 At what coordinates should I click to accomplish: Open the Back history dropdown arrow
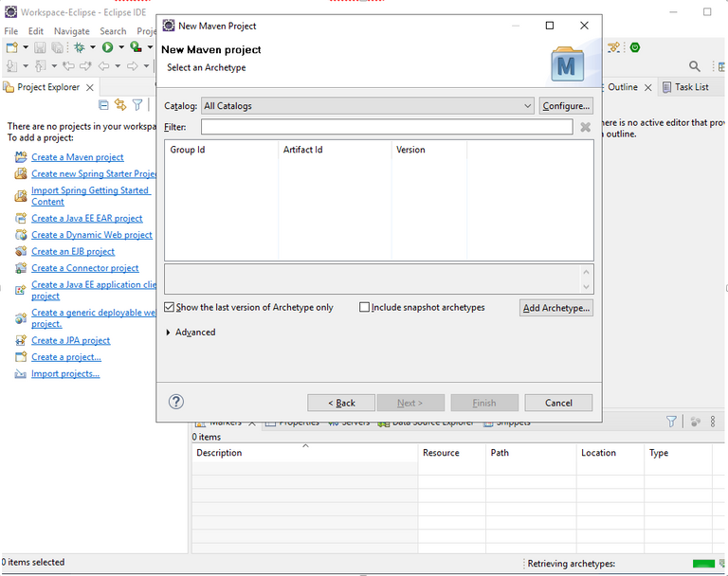pos(118,66)
